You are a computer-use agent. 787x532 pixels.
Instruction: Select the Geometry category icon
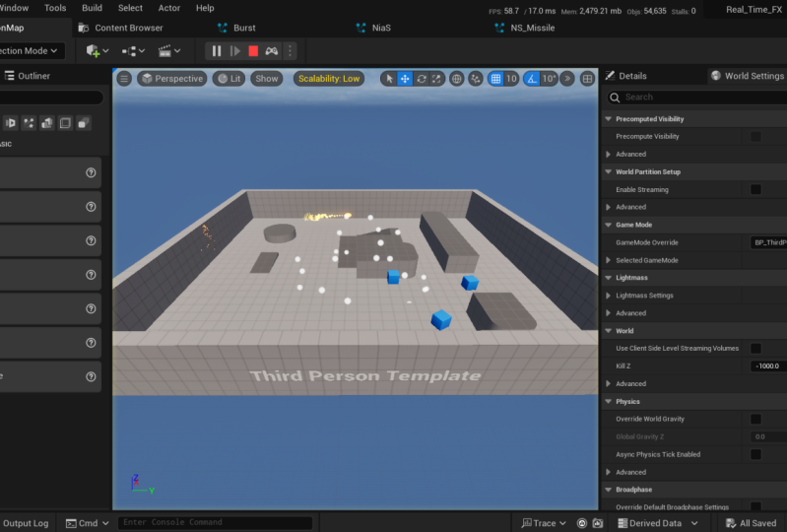pos(46,123)
